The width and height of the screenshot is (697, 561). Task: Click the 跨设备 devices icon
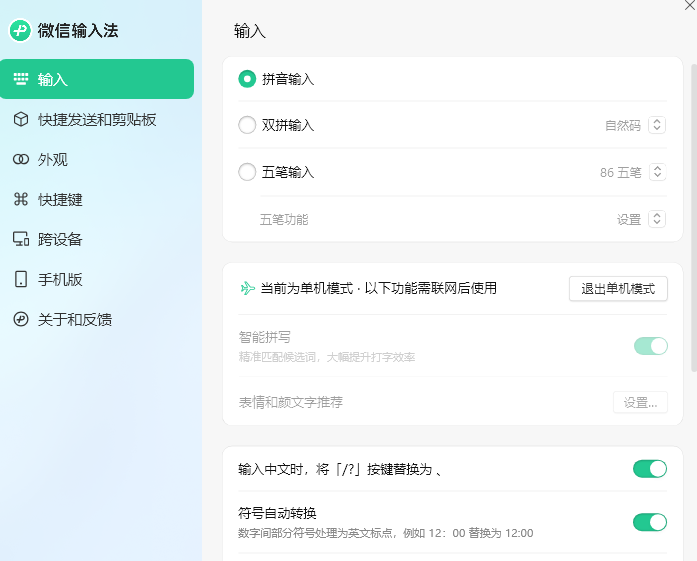point(20,240)
